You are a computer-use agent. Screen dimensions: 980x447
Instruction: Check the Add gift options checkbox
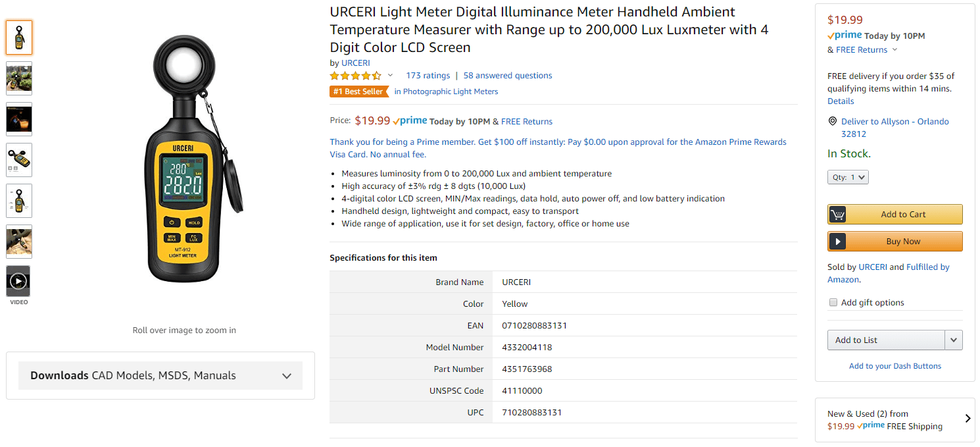click(833, 303)
